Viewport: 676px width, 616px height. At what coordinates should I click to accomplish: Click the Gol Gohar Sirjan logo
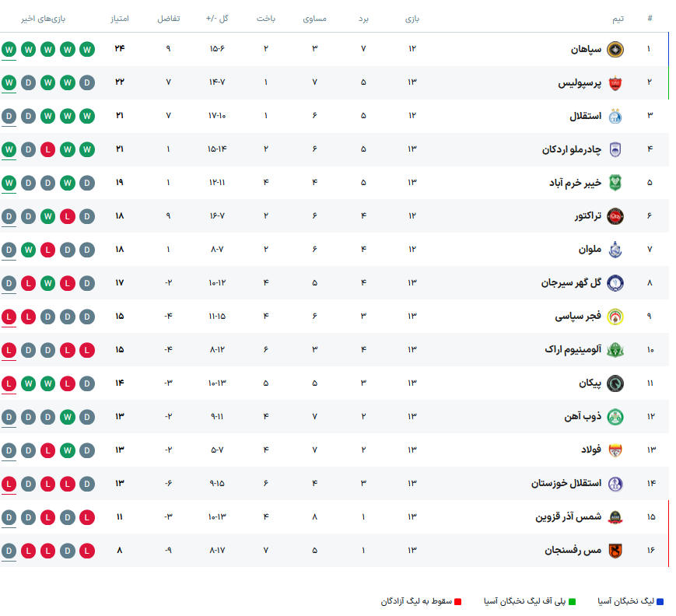[x=615, y=283]
